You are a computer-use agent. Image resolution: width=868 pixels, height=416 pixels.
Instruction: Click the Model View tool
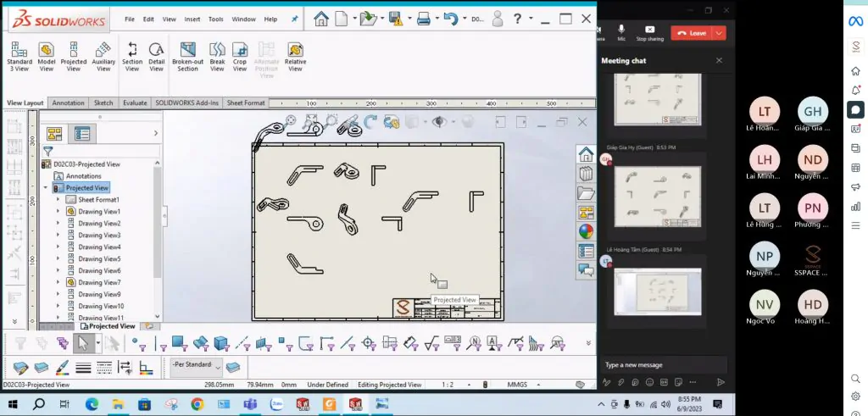coord(47,57)
